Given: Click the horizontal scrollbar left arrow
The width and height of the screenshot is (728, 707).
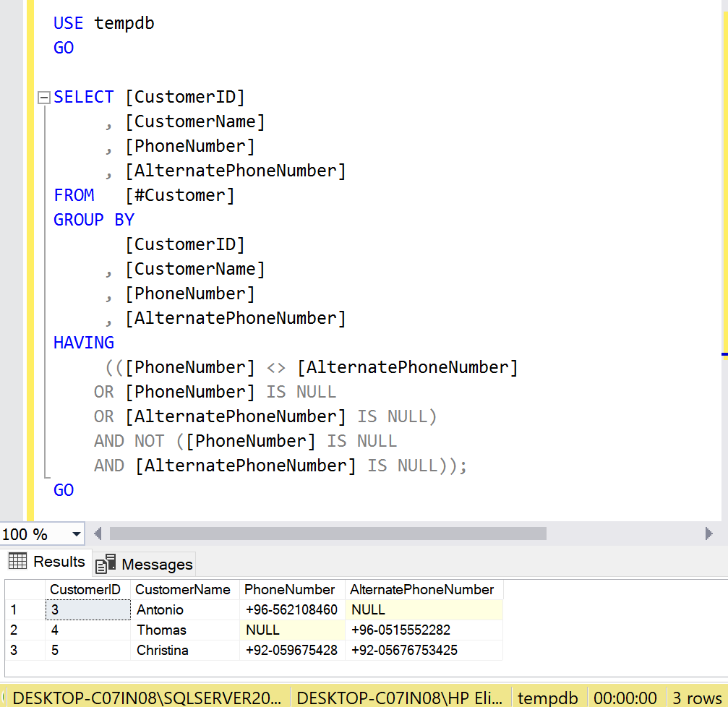Looking at the screenshot, I should click(98, 534).
